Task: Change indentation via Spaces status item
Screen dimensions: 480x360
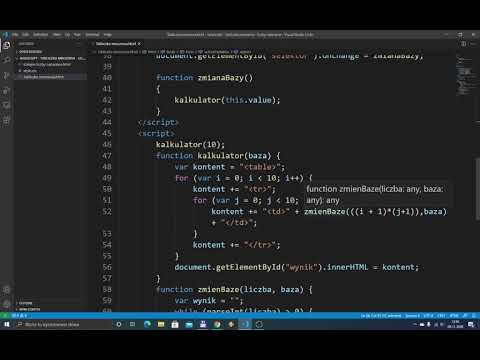Action: point(412,315)
